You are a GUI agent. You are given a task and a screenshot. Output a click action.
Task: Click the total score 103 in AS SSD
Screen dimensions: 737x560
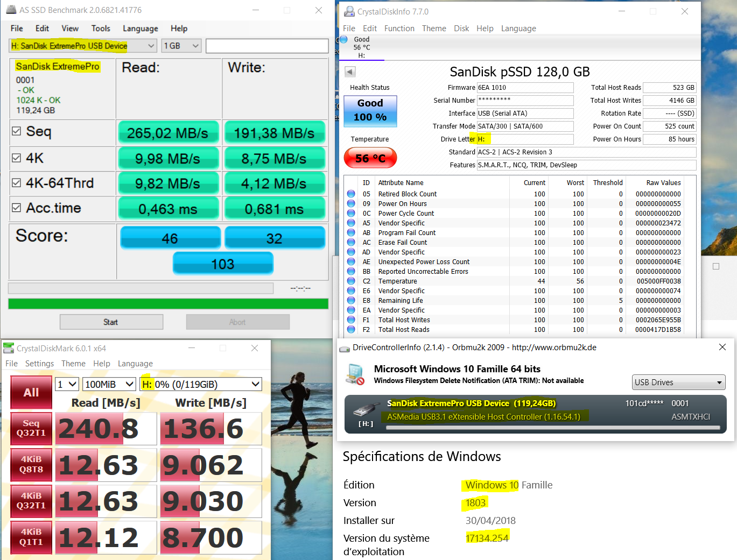(223, 264)
